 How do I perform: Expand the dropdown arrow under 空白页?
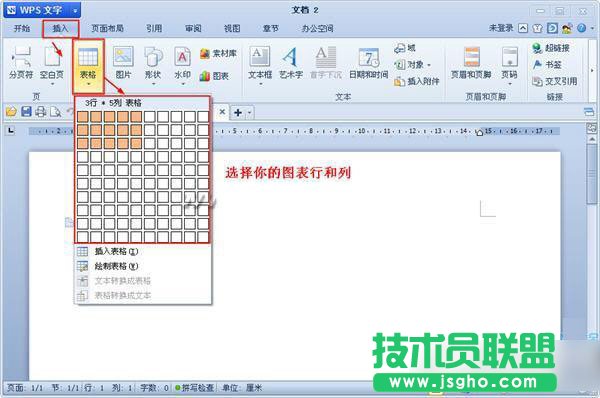pyautogui.click(x=52, y=84)
